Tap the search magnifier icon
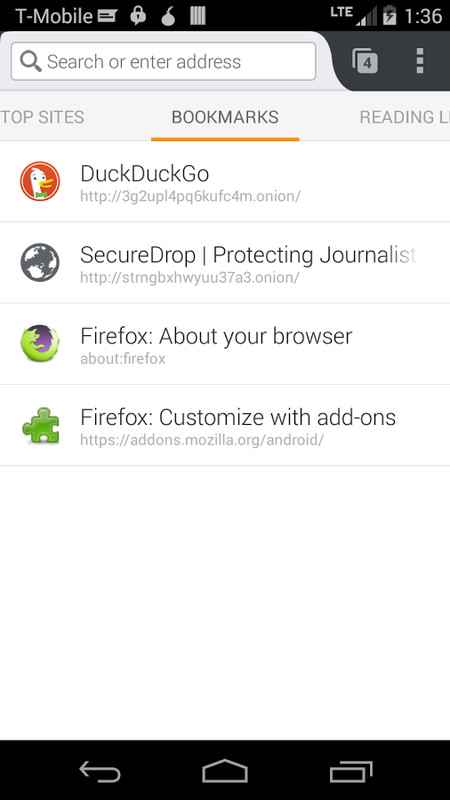This screenshot has height=800, width=450. pyautogui.click(x=31, y=62)
